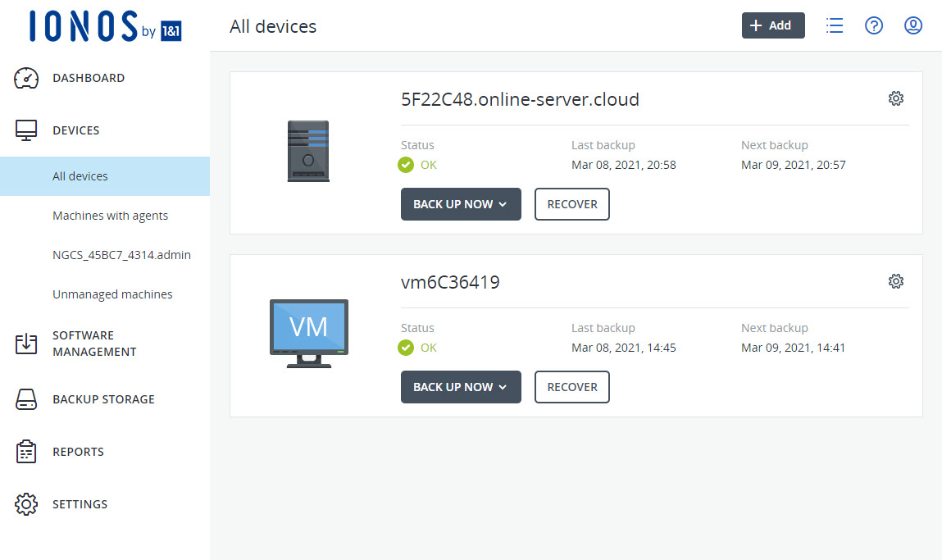Viewport: 942px width, 560px height.
Task: Open Dashboard from the sidebar
Action: (x=89, y=78)
